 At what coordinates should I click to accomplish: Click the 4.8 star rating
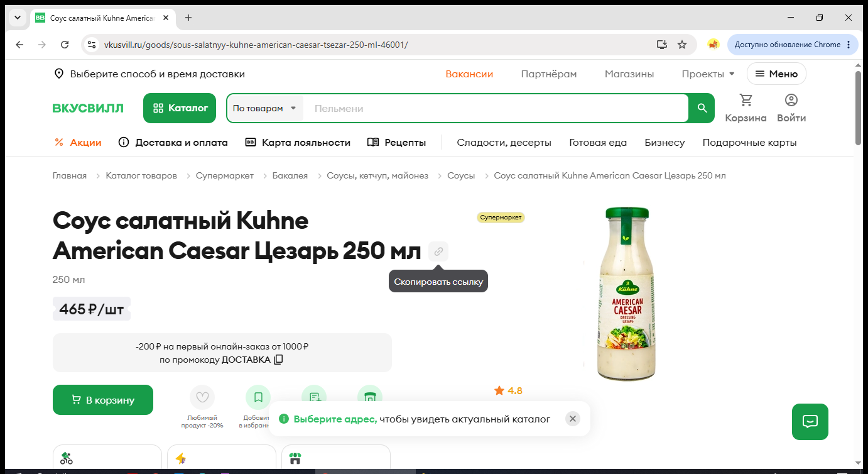tap(508, 391)
